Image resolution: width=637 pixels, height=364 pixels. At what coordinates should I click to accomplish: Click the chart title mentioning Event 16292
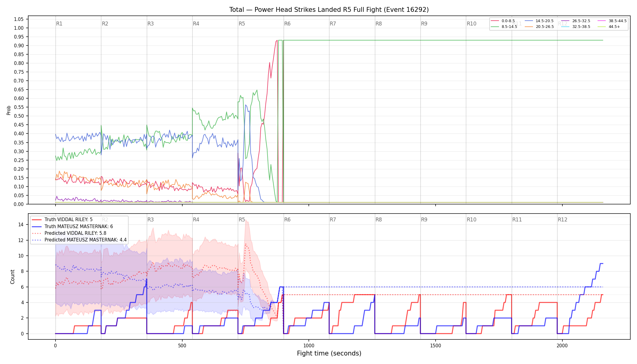(329, 10)
